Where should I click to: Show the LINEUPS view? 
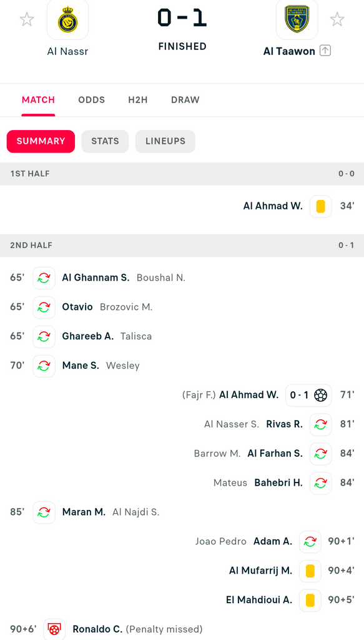pyautogui.click(x=165, y=141)
